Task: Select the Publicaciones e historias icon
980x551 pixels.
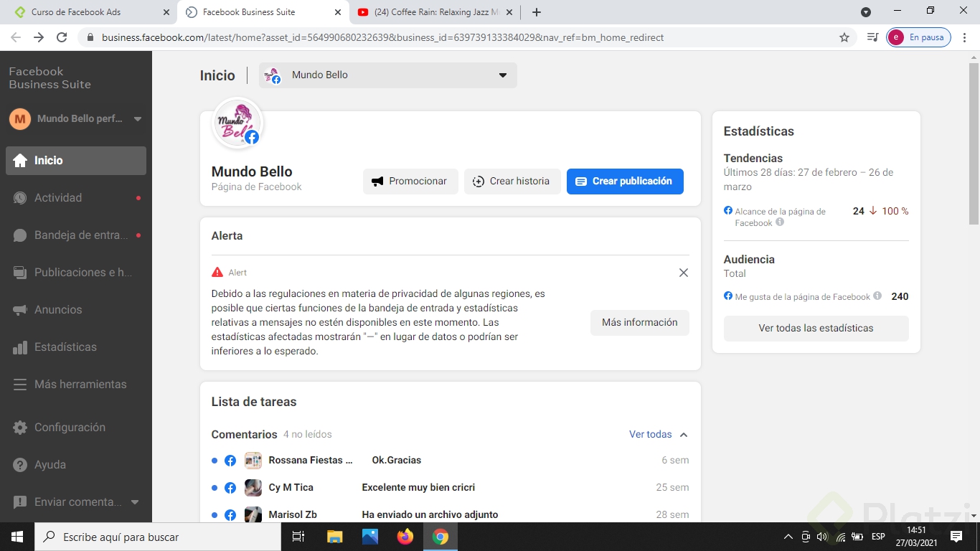Action: tap(19, 272)
